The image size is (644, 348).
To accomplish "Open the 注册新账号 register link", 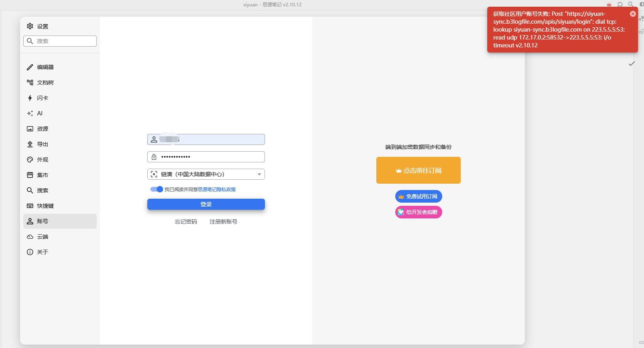I will 223,222.
